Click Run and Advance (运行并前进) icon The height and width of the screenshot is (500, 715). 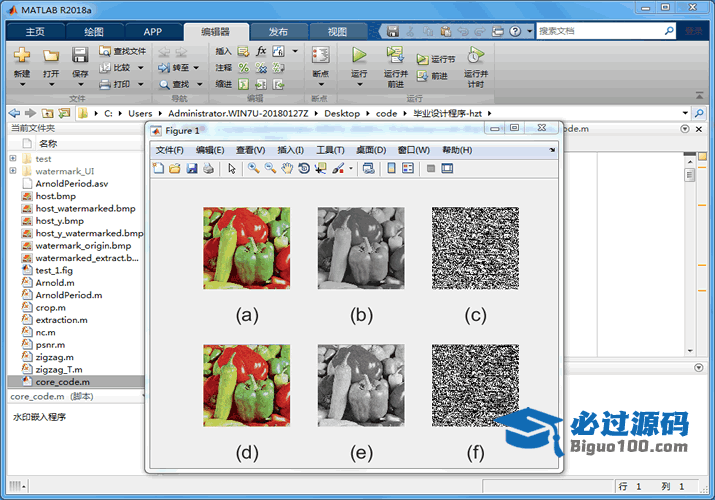pos(395,55)
